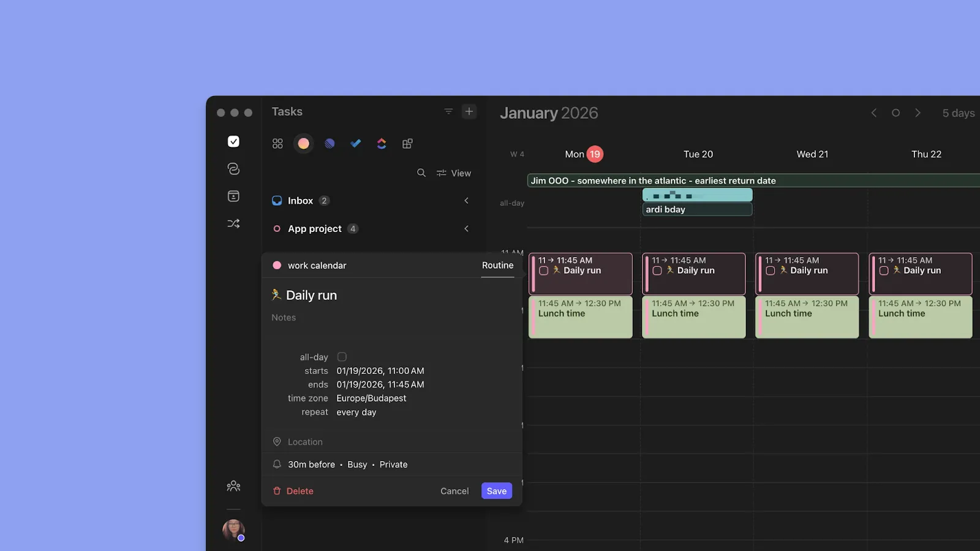Cancel editing the event
Viewport: 980px width, 551px height.
point(454,491)
